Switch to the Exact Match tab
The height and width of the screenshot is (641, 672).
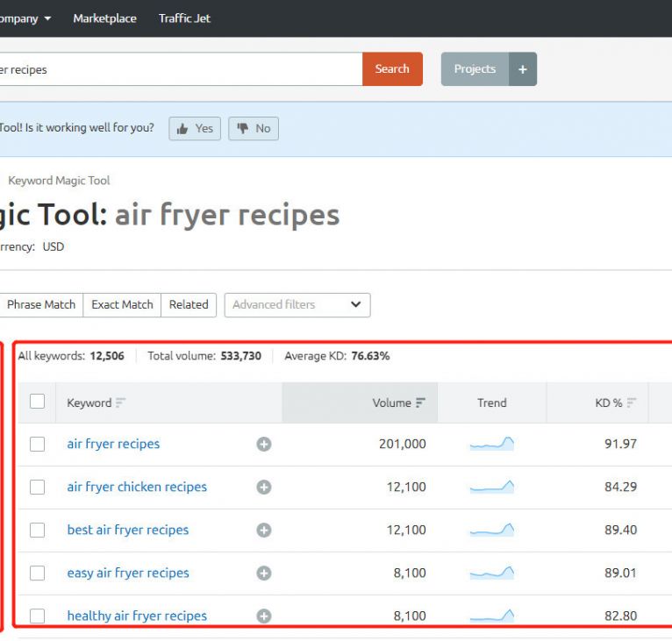point(122,305)
